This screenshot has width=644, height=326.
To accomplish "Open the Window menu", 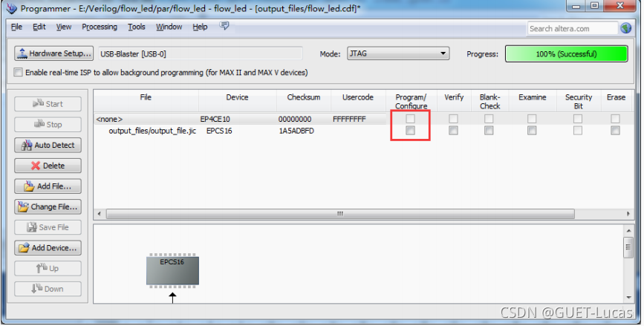I will click(x=169, y=27).
